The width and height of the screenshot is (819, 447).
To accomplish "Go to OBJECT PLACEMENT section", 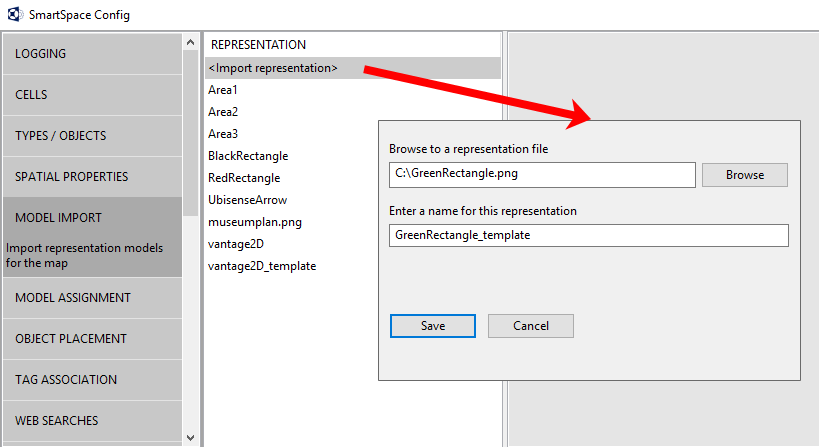I will pos(92,339).
